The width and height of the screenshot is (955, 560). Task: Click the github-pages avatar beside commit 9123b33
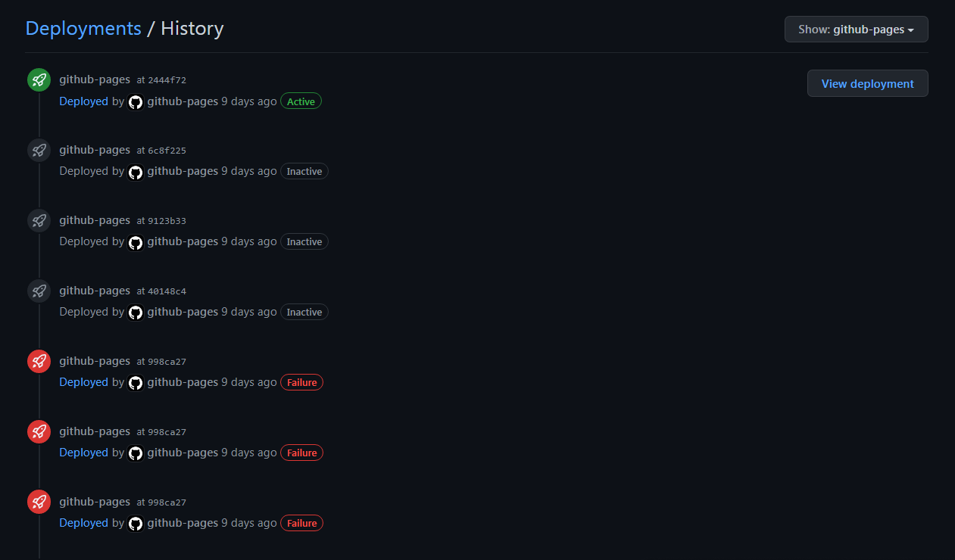135,243
